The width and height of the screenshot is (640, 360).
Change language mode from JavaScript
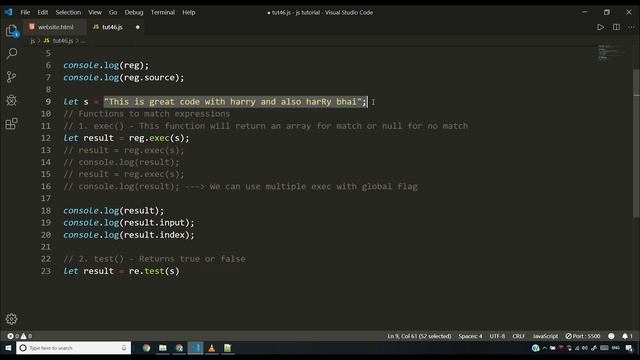[x=545, y=336]
